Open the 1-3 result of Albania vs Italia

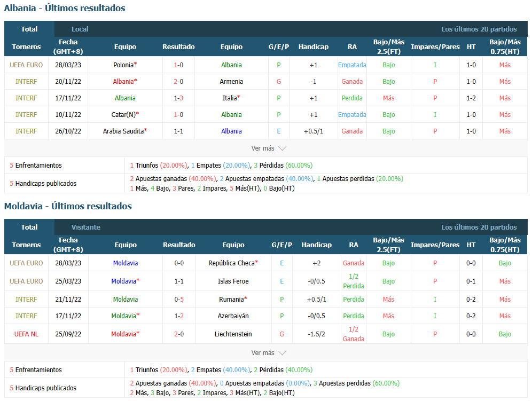pos(178,98)
